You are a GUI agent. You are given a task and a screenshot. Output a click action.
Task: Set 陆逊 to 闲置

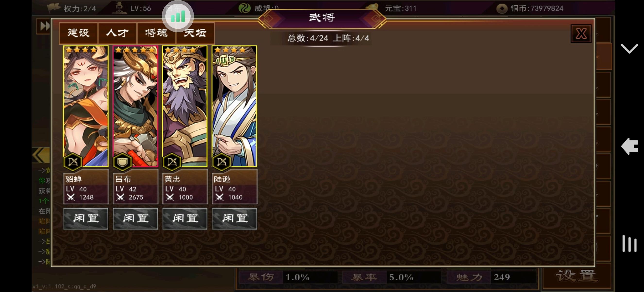coord(234,218)
